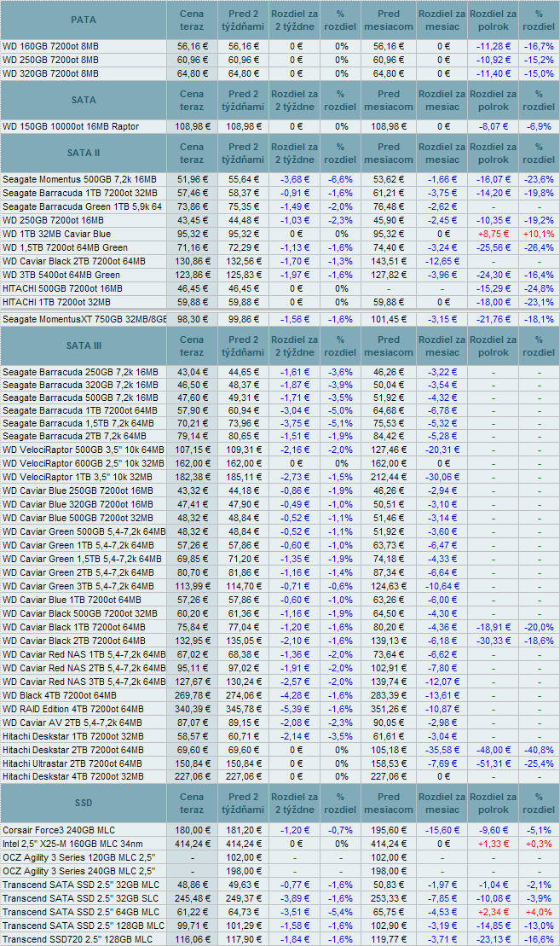The width and height of the screenshot is (560, 946).
Task: Click the -51,31 € half-year difference
Action: tap(493, 763)
